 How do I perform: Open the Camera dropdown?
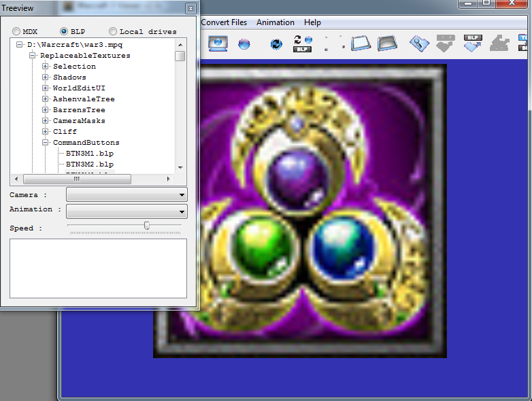pos(127,195)
